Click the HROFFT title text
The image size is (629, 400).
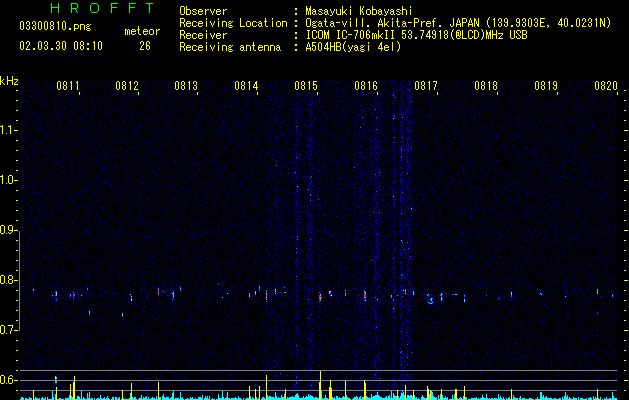(x=102, y=8)
